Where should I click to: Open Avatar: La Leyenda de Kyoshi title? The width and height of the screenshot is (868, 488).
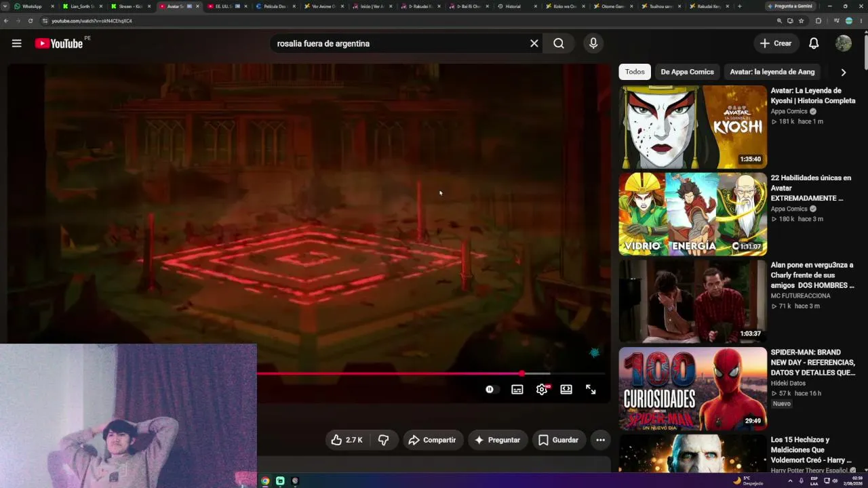pos(813,96)
